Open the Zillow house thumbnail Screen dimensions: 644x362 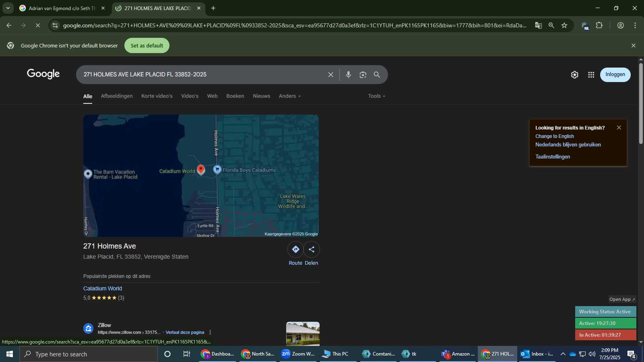[x=303, y=333]
